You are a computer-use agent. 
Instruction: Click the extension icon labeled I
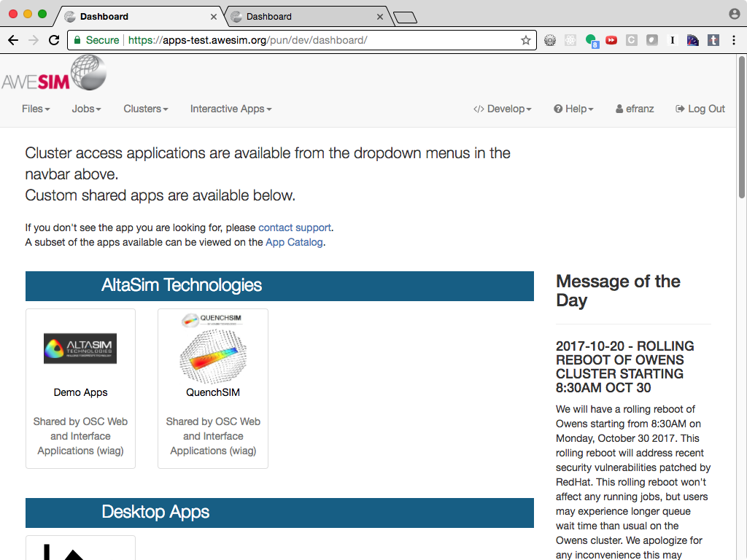[x=672, y=40]
